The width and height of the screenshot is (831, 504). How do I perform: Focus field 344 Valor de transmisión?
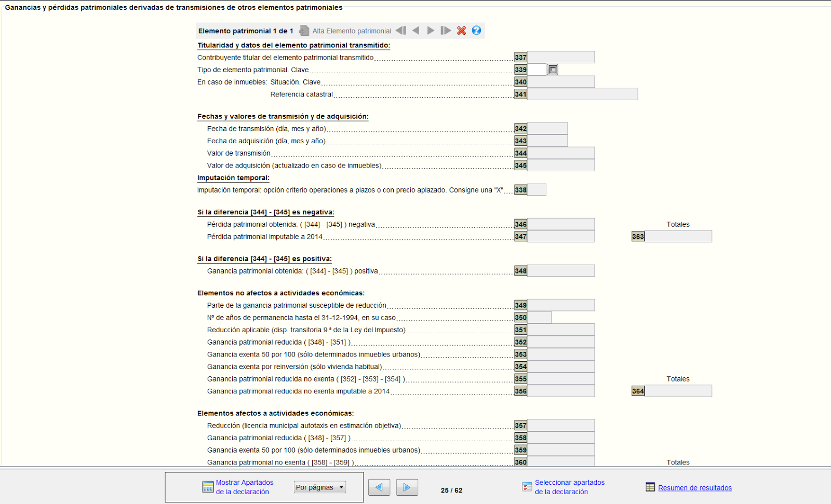coord(561,153)
